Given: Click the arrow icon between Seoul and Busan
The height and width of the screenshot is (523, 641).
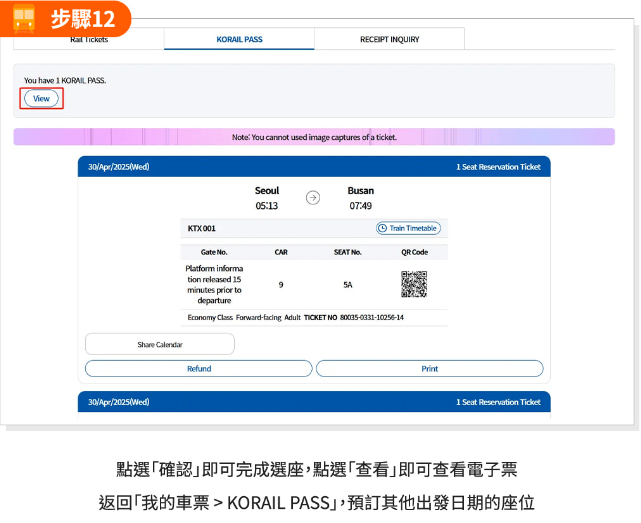Looking at the screenshot, I should [313, 198].
